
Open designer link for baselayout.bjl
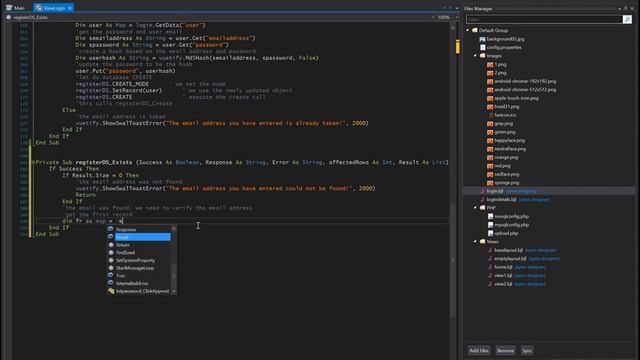coord(540,250)
